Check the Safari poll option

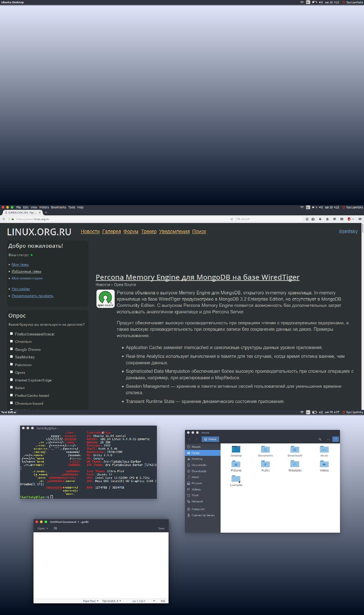11,387
